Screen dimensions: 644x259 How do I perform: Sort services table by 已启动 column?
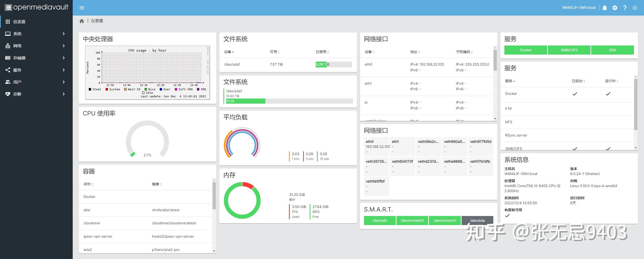pyautogui.click(x=578, y=81)
